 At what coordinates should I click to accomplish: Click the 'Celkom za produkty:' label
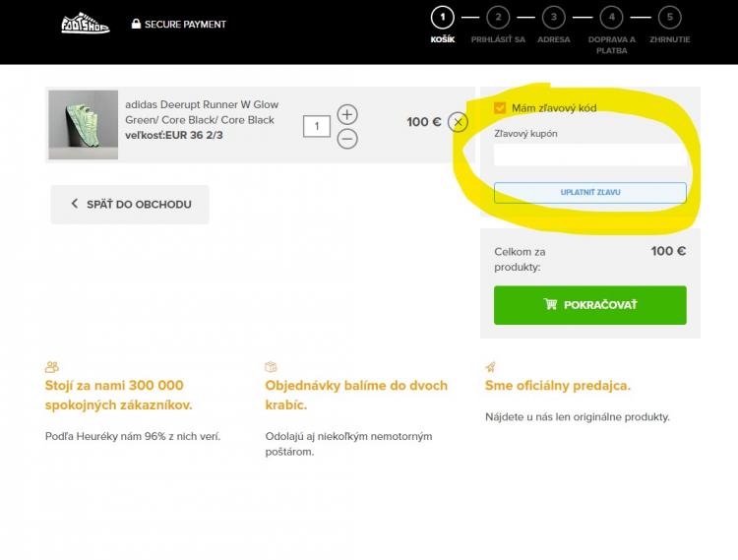click(x=520, y=259)
